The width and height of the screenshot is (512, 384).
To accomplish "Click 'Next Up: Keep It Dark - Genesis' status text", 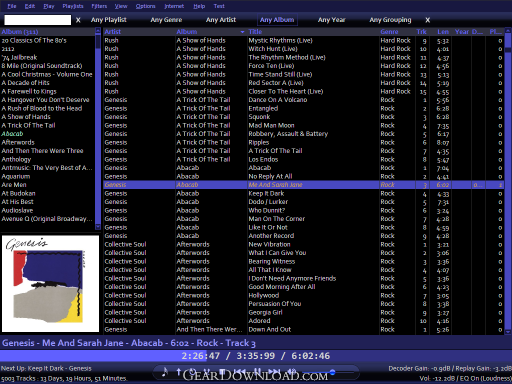I will [x=46, y=368].
